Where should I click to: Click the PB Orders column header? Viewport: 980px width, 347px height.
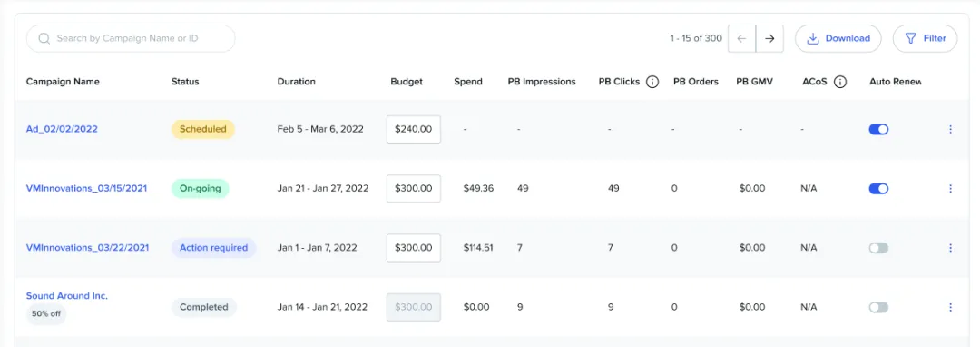pyautogui.click(x=696, y=82)
